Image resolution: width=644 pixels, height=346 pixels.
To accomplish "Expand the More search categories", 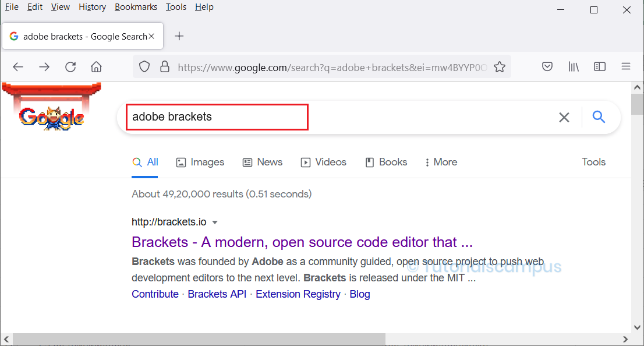I will [441, 163].
